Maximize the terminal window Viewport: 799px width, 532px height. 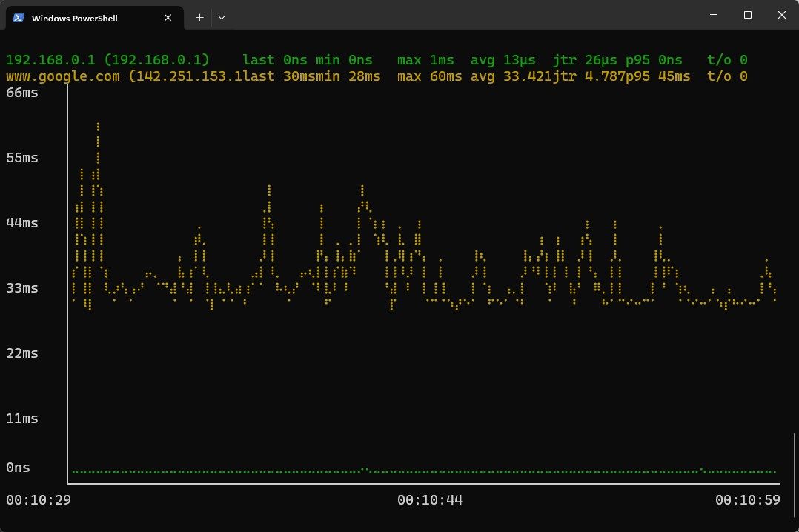[748, 15]
